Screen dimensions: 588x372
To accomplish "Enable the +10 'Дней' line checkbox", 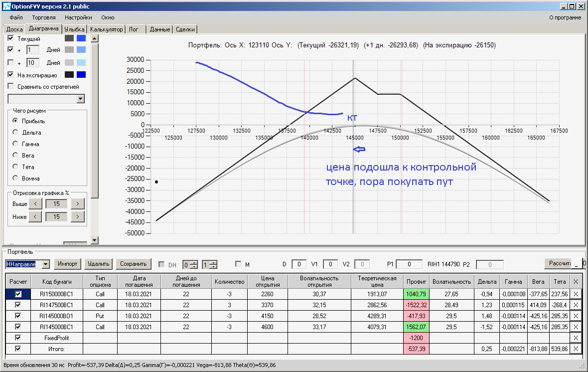I will coord(10,63).
